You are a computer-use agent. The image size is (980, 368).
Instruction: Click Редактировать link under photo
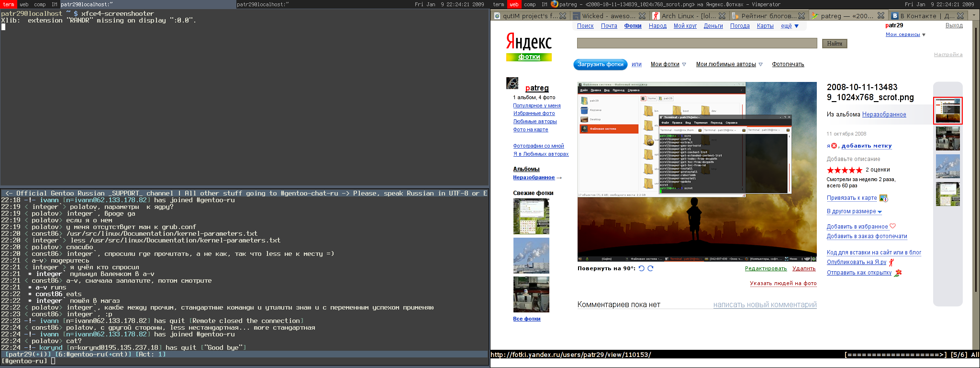point(766,268)
